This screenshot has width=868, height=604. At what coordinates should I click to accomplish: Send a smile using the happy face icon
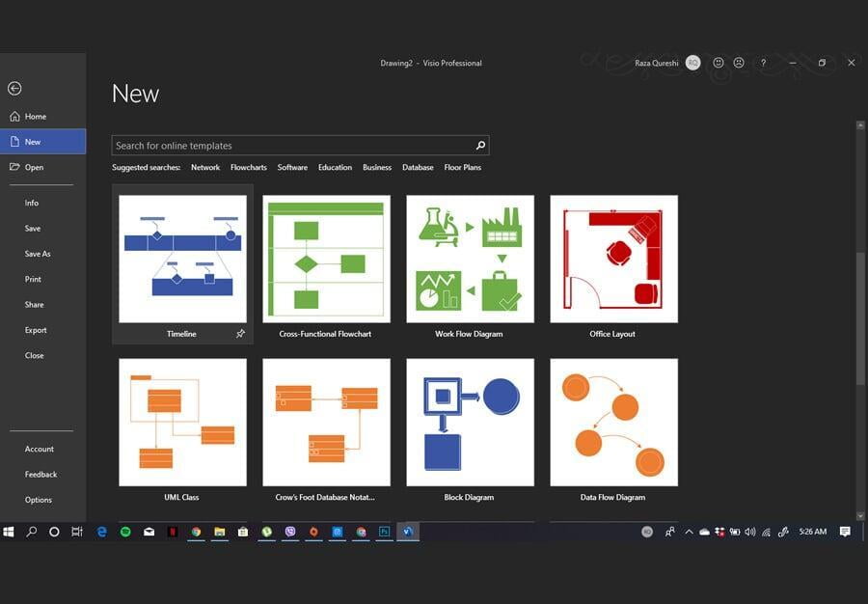click(x=718, y=63)
